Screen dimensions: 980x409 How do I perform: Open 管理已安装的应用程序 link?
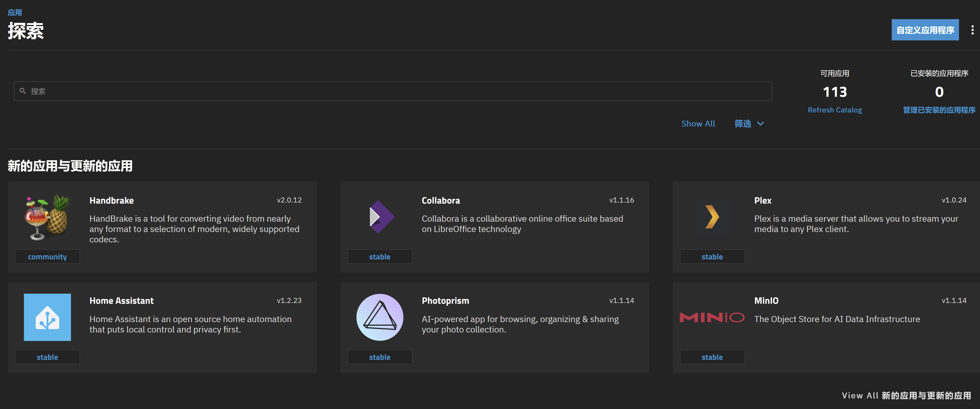[939, 110]
